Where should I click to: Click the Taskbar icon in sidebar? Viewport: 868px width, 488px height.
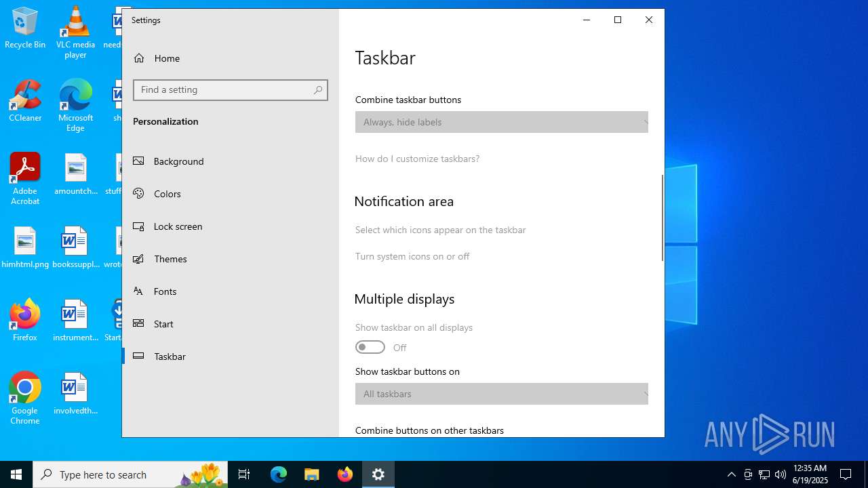point(138,357)
